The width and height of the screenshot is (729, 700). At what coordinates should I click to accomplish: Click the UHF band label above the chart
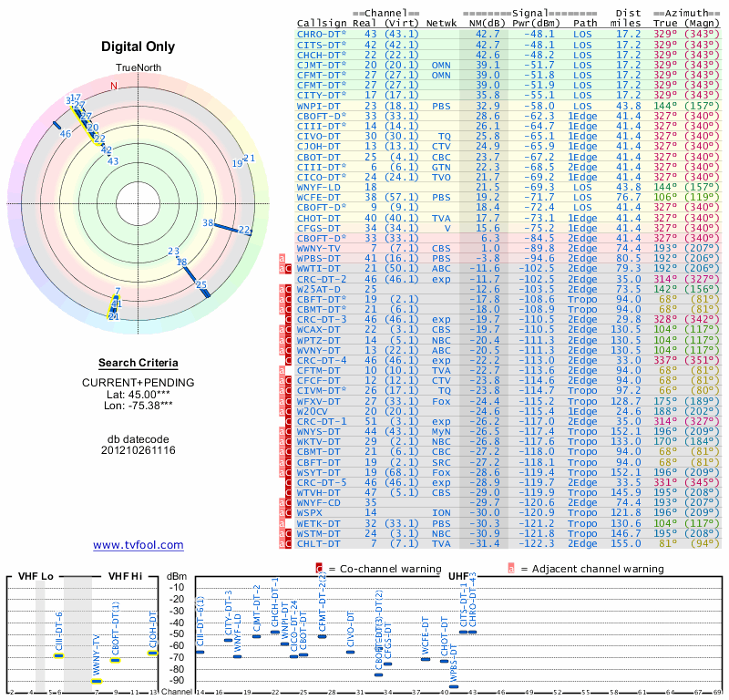point(458,576)
